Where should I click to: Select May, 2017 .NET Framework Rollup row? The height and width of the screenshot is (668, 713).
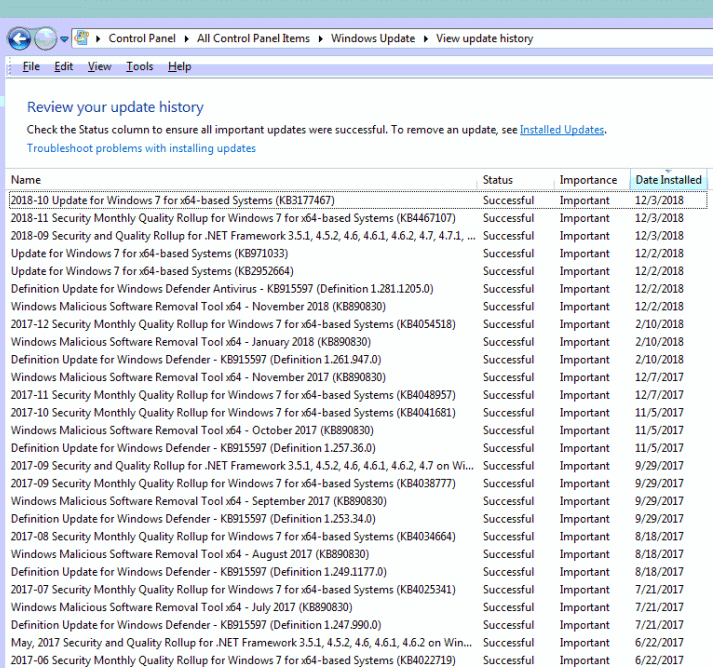[x=357, y=643]
